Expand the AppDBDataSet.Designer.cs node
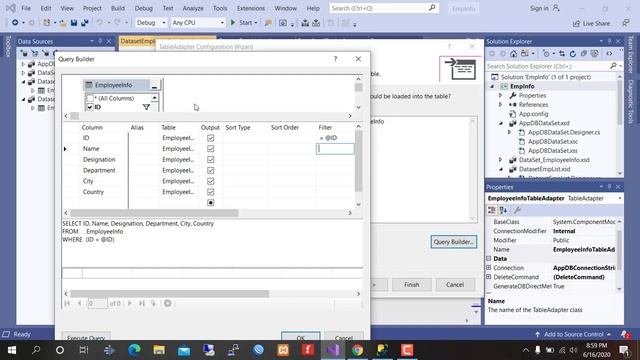This screenshot has width=640, height=360. tap(510, 132)
